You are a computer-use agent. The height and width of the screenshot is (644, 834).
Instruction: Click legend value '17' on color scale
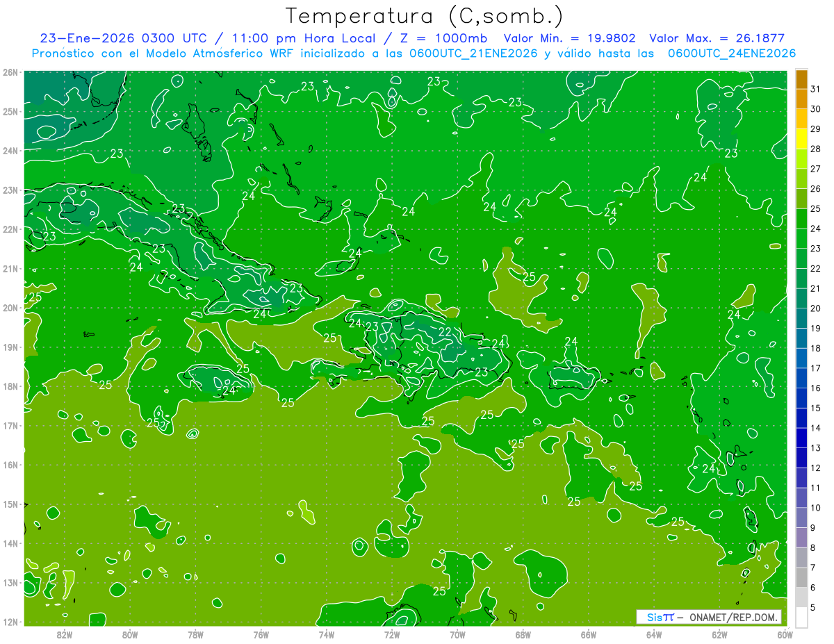pyautogui.click(x=815, y=368)
